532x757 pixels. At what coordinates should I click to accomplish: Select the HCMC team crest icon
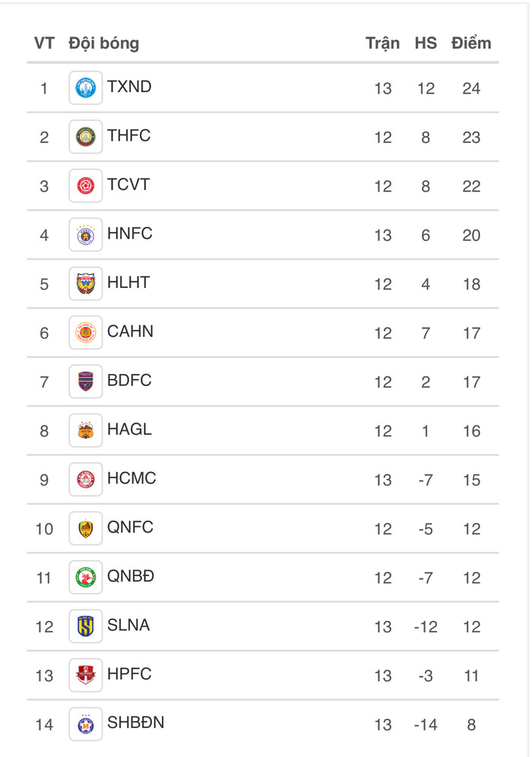pyautogui.click(x=85, y=479)
